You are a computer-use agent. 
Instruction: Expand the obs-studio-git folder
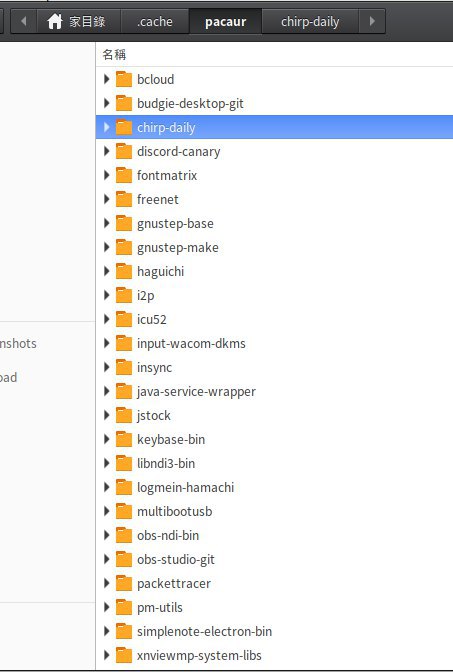pyautogui.click(x=107, y=559)
